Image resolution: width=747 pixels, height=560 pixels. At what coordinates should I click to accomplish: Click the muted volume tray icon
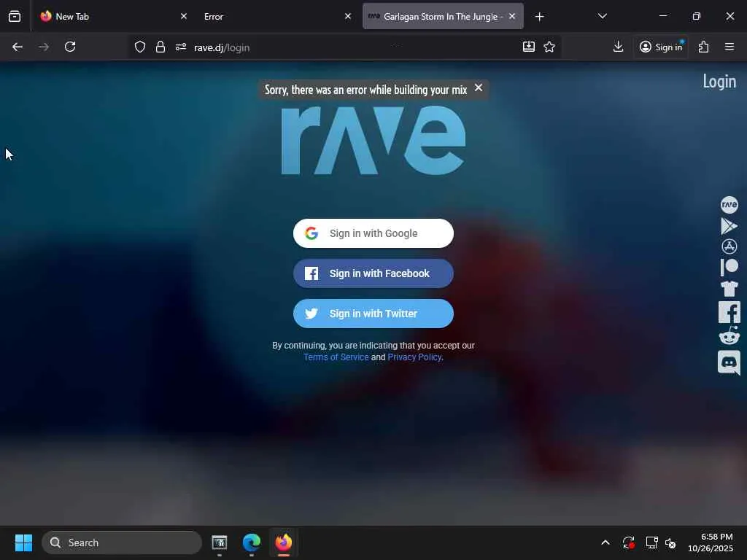[670, 542]
